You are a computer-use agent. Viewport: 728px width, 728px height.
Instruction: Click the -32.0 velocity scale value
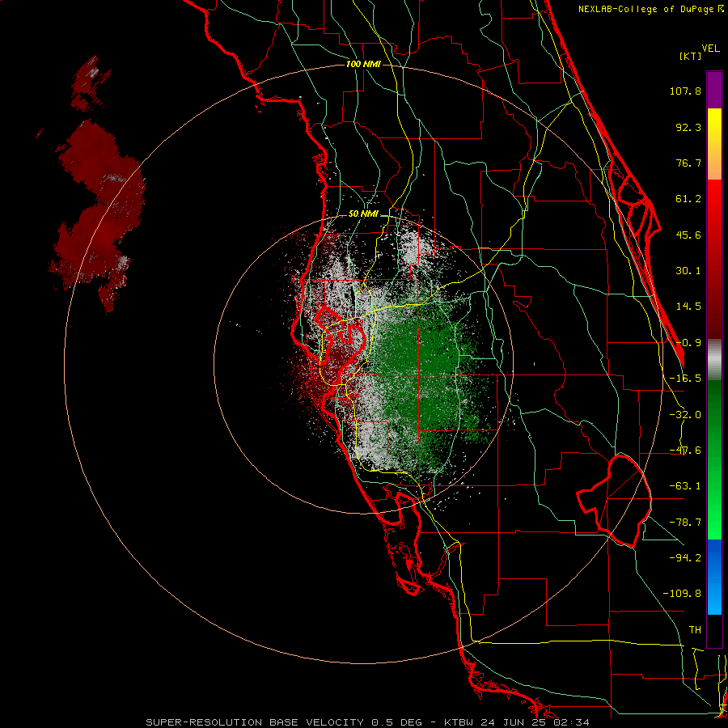[x=685, y=415]
